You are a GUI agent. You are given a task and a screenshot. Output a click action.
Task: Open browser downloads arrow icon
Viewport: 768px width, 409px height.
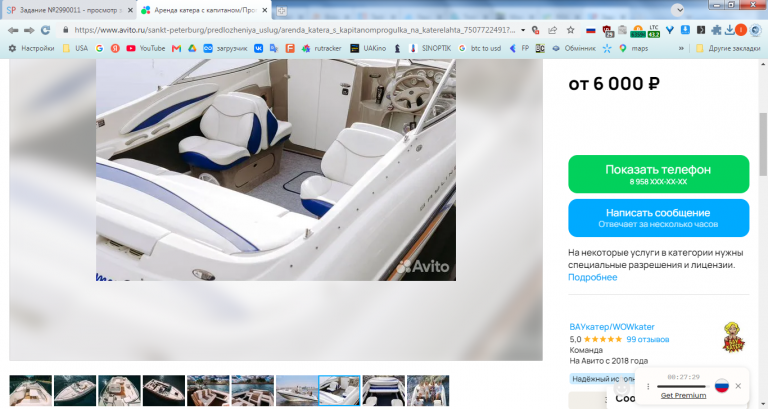coord(729,30)
